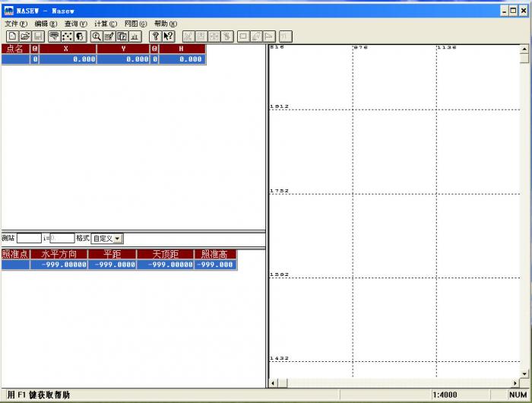Click the New file icon in toolbar
Image resolution: width=532 pixels, height=403 pixels.
point(12,36)
